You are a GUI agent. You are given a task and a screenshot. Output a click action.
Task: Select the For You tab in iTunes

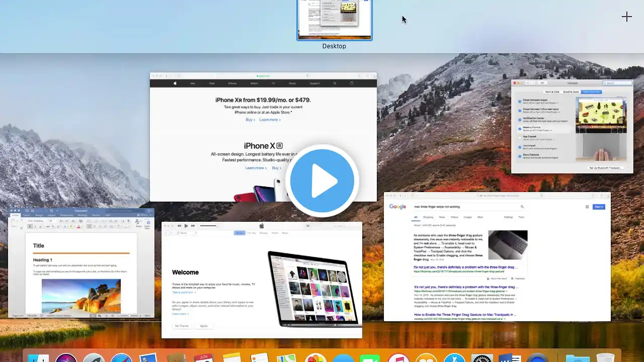(252, 233)
